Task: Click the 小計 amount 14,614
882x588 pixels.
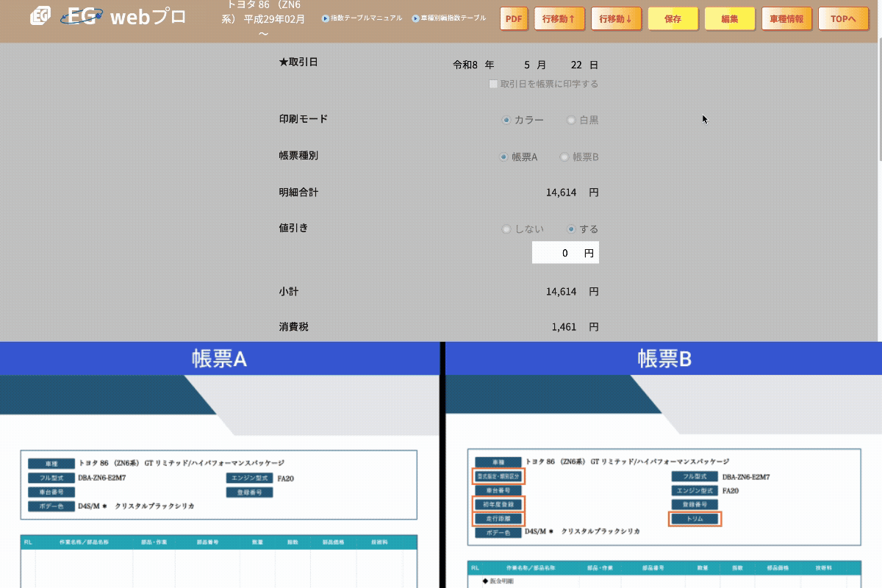Action: click(x=562, y=292)
